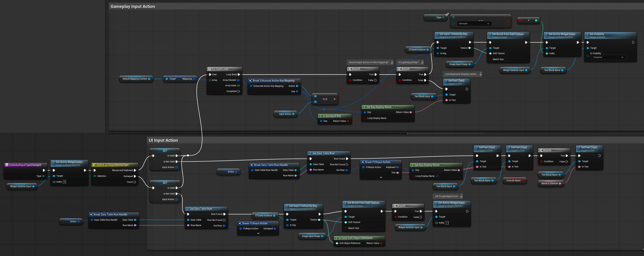Screen dimensions: 644x256
Task: Click the Is Valid Soft Object Reference icon
Action: 337,238
